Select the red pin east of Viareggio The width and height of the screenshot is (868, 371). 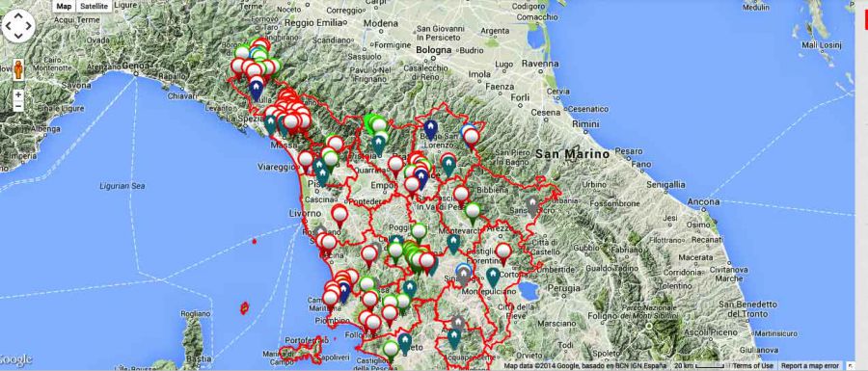coord(306,162)
